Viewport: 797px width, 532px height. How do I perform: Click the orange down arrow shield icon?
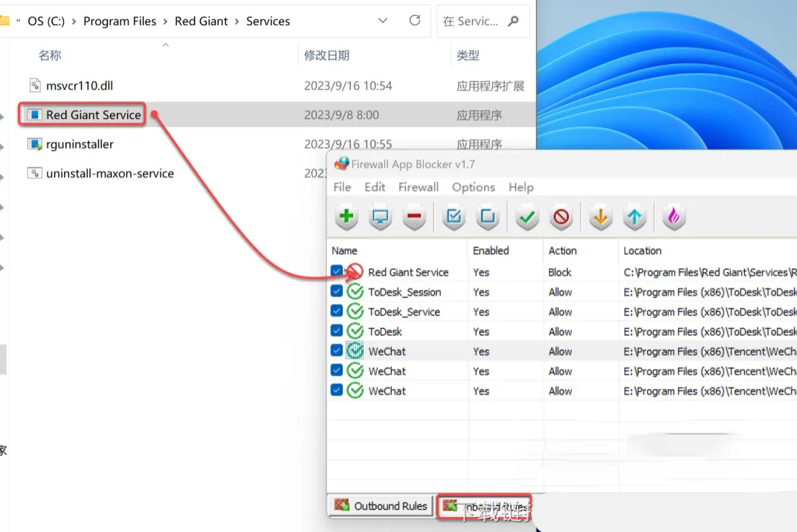tap(601, 216)
